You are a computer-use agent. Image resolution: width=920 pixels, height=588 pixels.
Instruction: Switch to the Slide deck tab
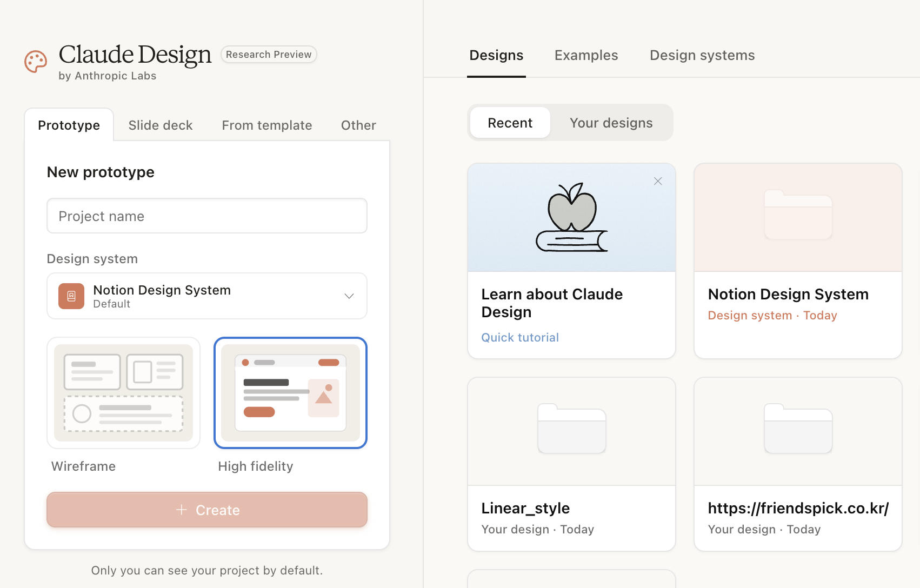pyautogui.click(x=161, y=125)
